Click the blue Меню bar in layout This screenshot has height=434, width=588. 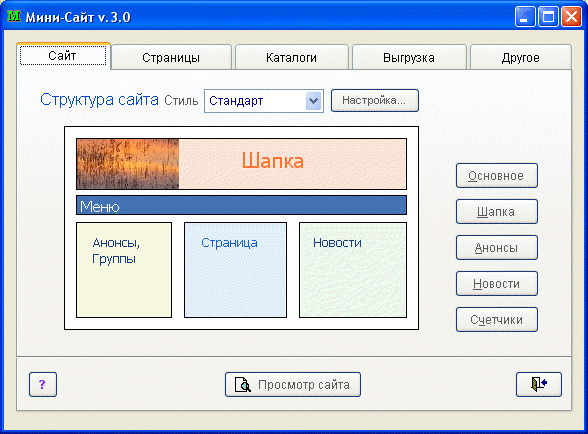[x=242, y=205]
